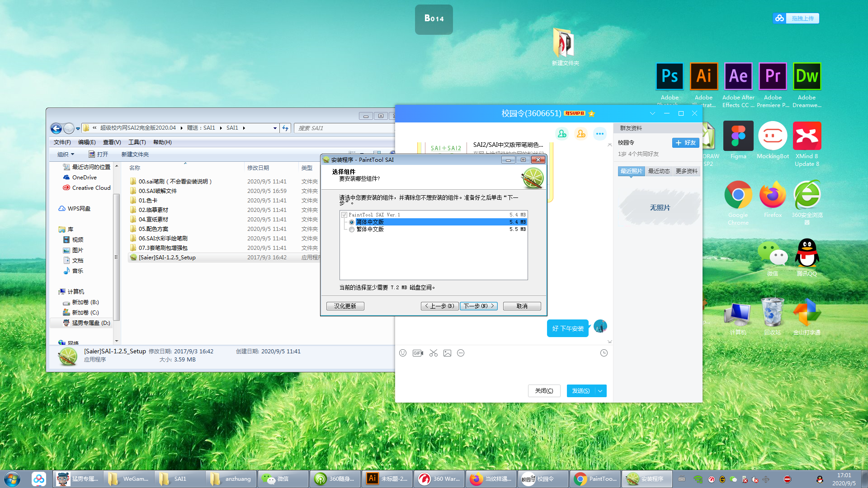Open the message history clock icon in the QQ chat
Image resolution: width=868 pixels, height=488 pixels.
[x=604, y=353]
